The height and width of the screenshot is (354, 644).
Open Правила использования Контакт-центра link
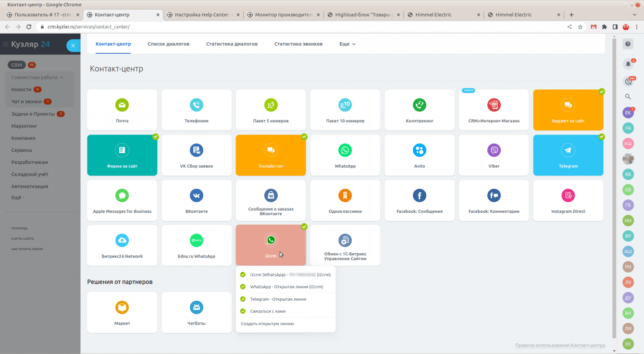560,345
